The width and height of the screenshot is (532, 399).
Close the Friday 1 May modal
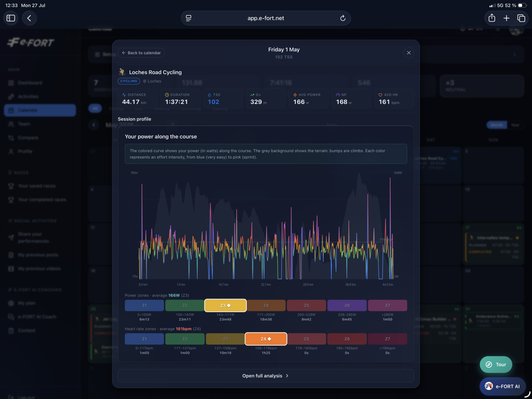[x=409, y=53]
